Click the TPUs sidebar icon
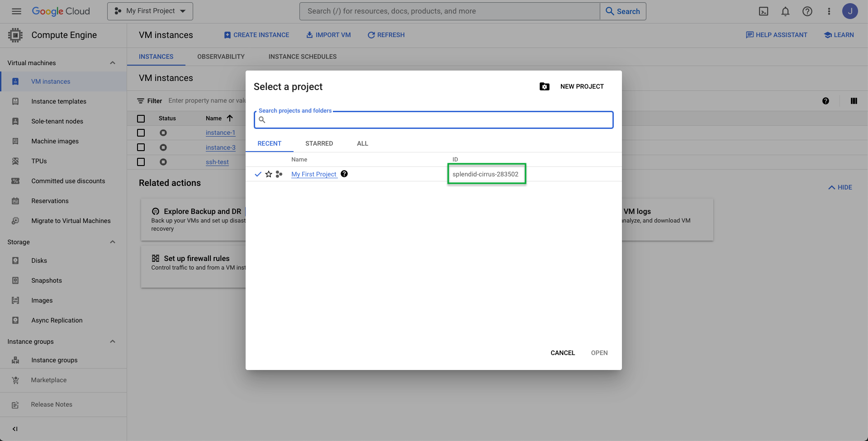 pos(15,161)
